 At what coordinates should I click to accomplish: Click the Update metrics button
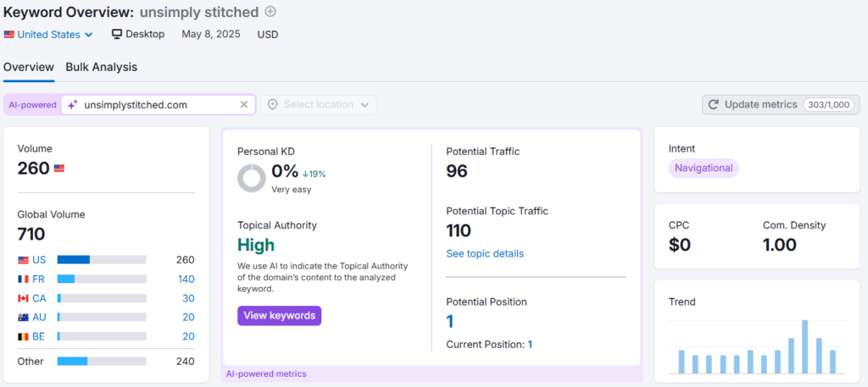click(781, 104)
